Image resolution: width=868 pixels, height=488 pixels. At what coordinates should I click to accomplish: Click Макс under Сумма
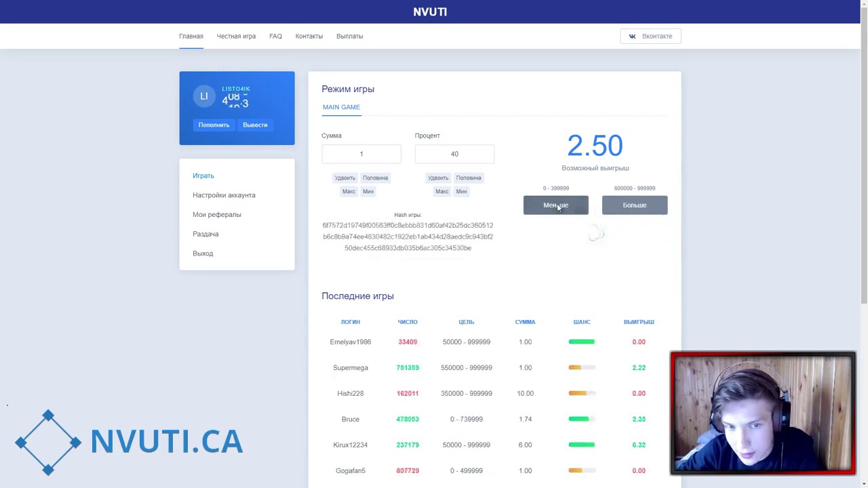pyautogui.click(x=349, y=192)
